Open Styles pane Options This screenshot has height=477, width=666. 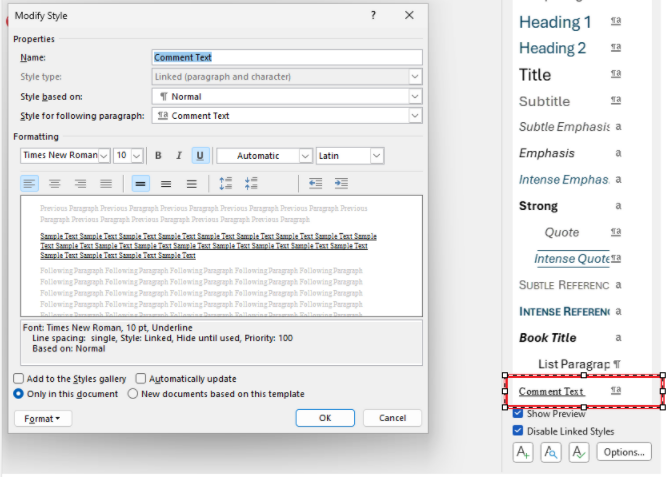[x=624, y=452]
